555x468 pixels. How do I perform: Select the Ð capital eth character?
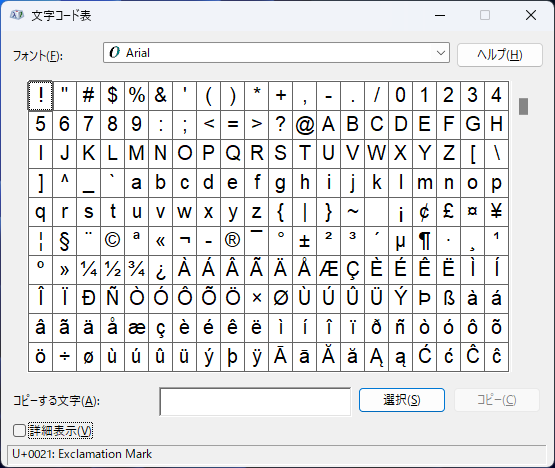(88, 299)
